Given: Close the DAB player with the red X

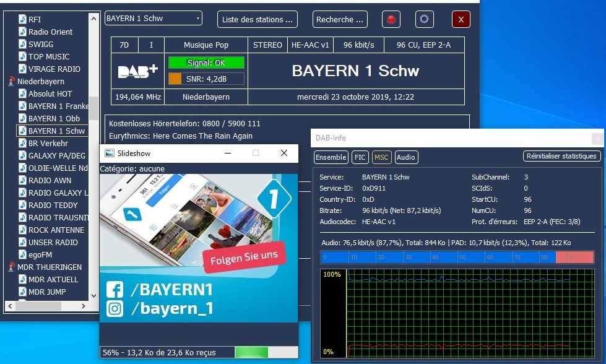Looking at the screenshot, I should pos(461,19).
